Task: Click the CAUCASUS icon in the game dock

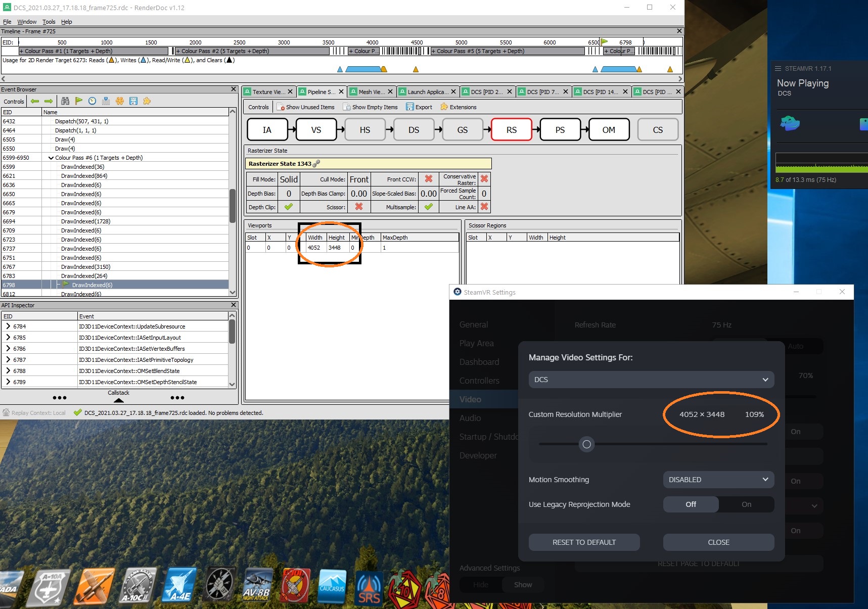Action: point(332,587)
